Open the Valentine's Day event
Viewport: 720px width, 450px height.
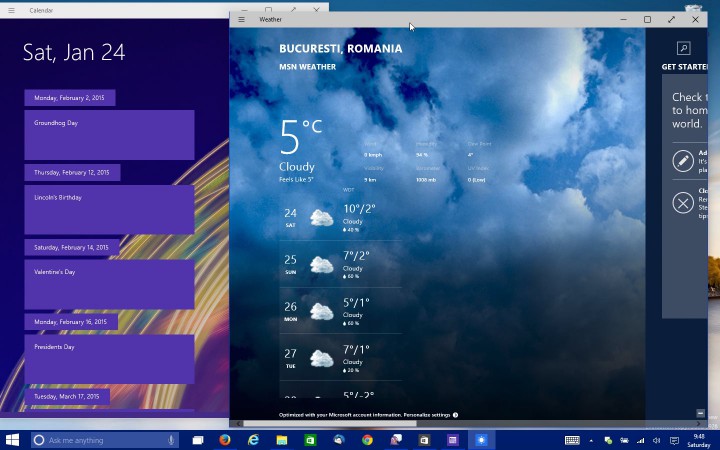109,285
